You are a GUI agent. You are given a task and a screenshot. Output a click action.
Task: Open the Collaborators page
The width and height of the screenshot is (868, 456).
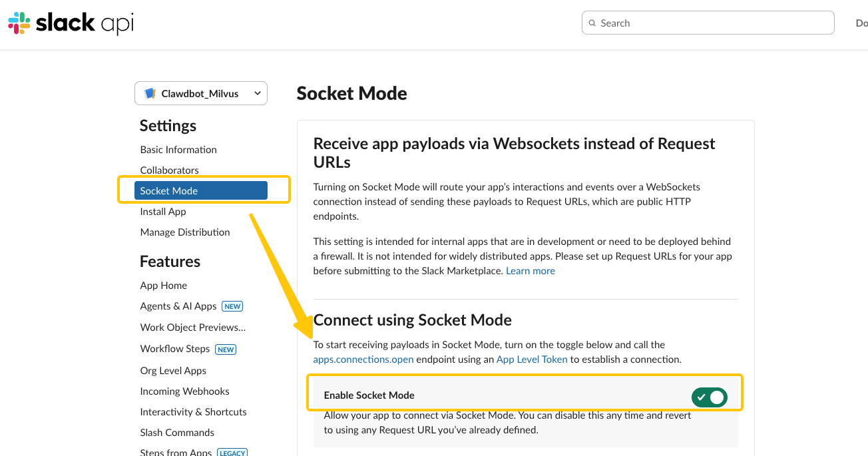pos(169,170)
